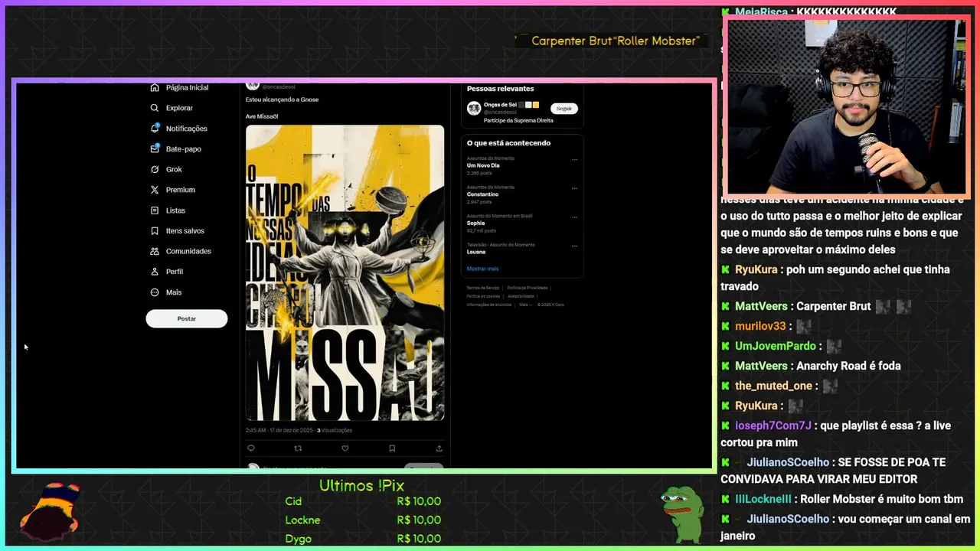Click the Pepe frog emote image

(x=681, y=515)
